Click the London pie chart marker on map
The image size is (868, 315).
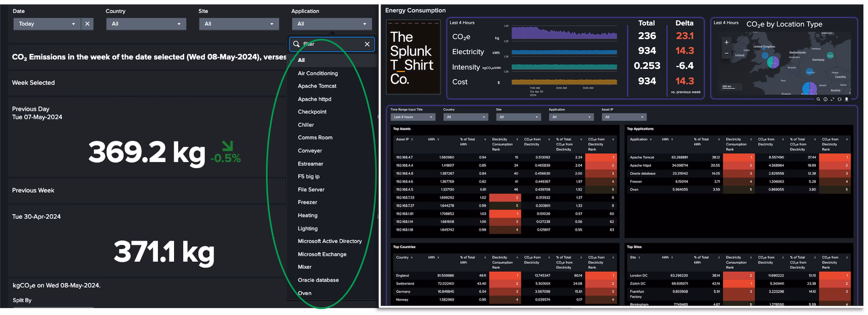(x=773, y=63)
